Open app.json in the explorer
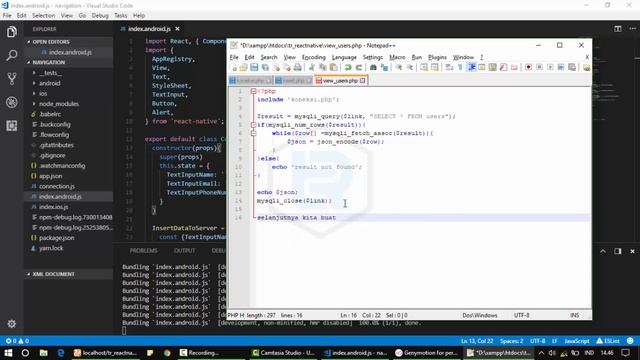640x360 pixels. click(x=51, y=176)
